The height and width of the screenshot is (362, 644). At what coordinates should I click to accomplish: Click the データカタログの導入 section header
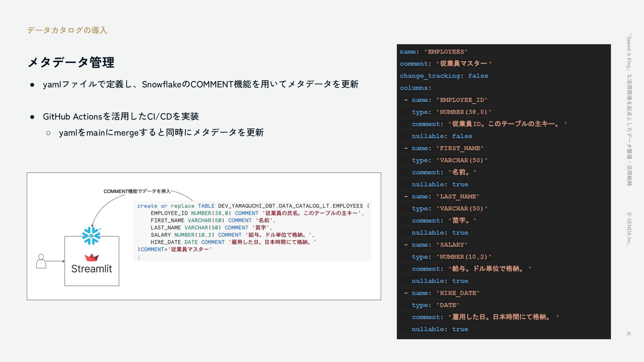click(67, 30)
